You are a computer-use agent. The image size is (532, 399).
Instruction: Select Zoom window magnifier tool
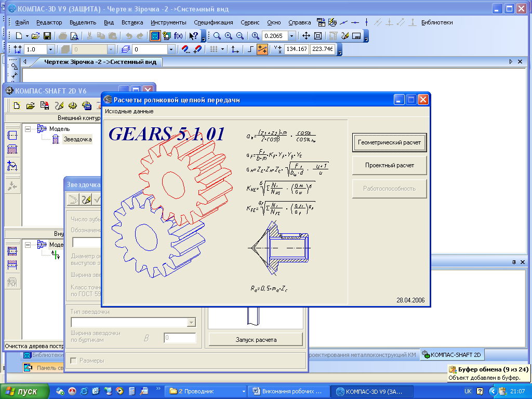point(217,36)
